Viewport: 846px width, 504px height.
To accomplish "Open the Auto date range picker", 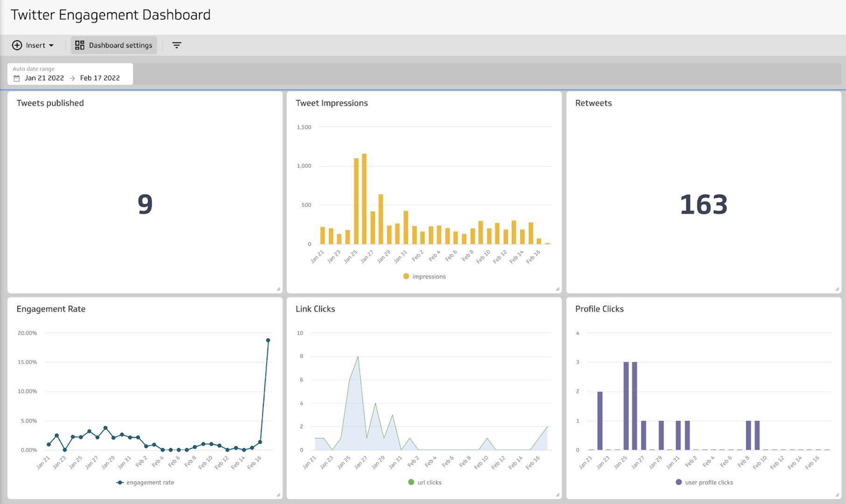I will coord(70,74).
